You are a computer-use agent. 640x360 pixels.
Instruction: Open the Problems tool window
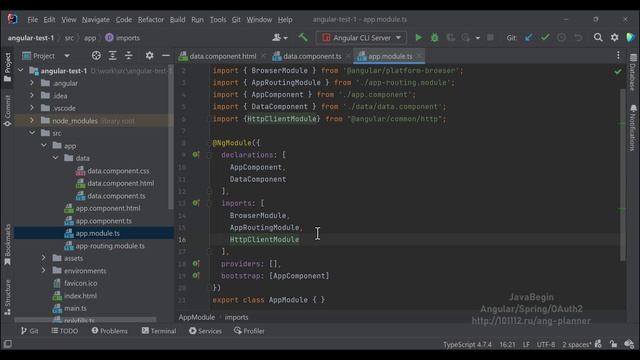click(x=109, y=331)
